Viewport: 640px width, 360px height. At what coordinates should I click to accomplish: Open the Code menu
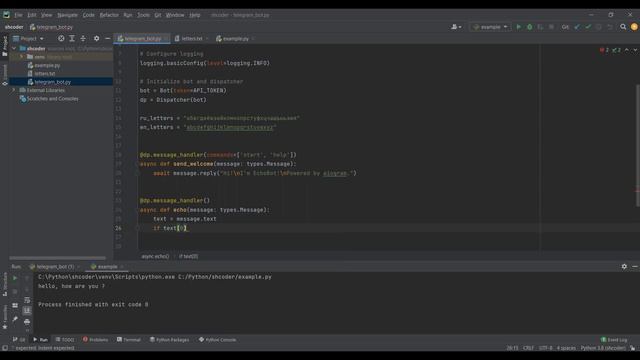click(89, 15)
